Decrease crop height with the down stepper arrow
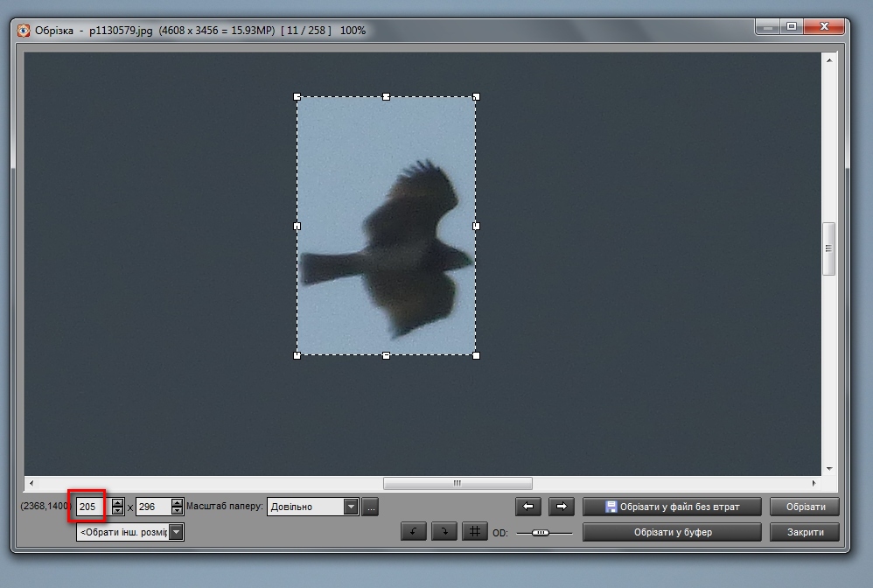Image resolution: width=873 pixels, height=588 pixels. coord(178,511)
